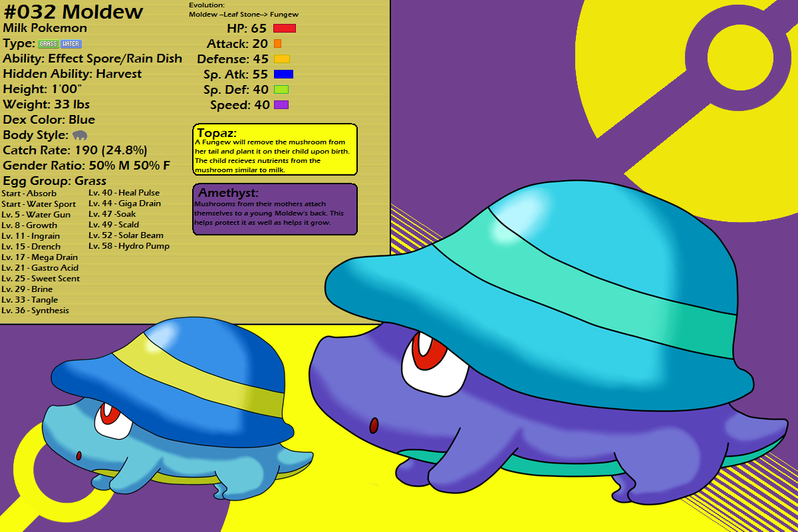Click the 'Lv. 49 - Scald' move entry
The height and width of the screenshot is (532, 798).
point(114,225)
